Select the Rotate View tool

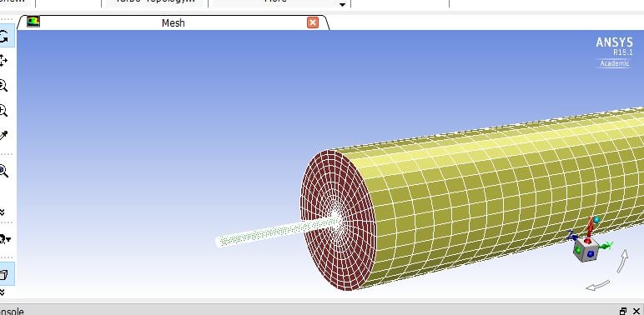(x=4, y=37)
